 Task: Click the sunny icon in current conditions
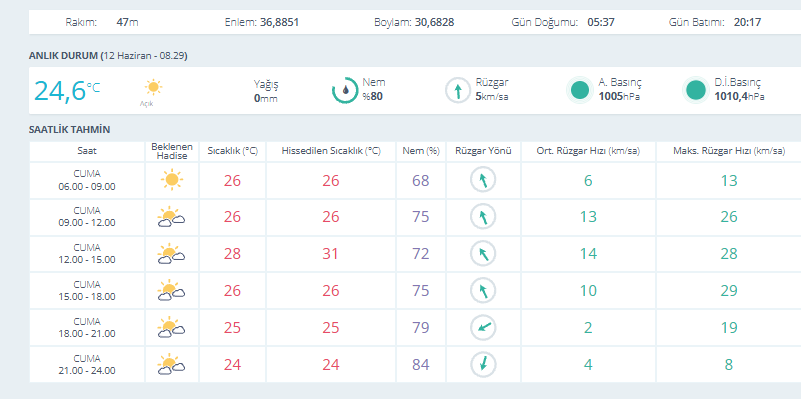pyautogui.click(x=153, y=87)
